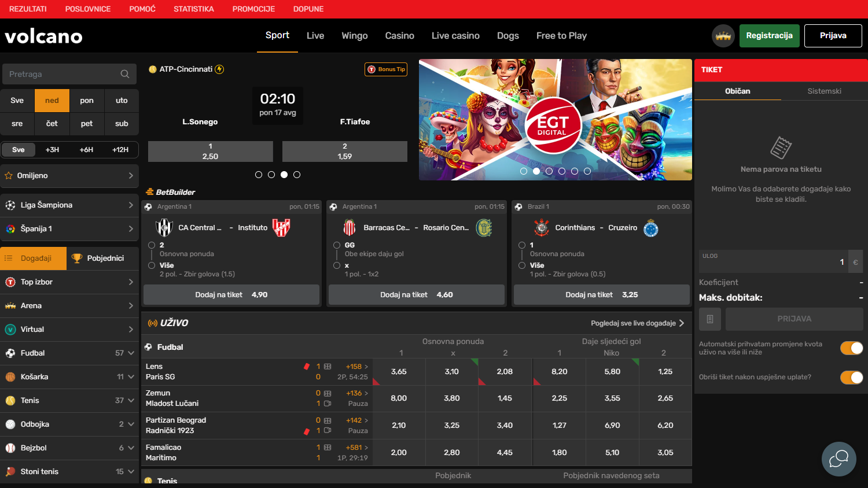The width and height of the screenshot is (868, 488).
Task: Select second EGT banner slide dot
Action: pyautogui.click(x=536, y=171)
